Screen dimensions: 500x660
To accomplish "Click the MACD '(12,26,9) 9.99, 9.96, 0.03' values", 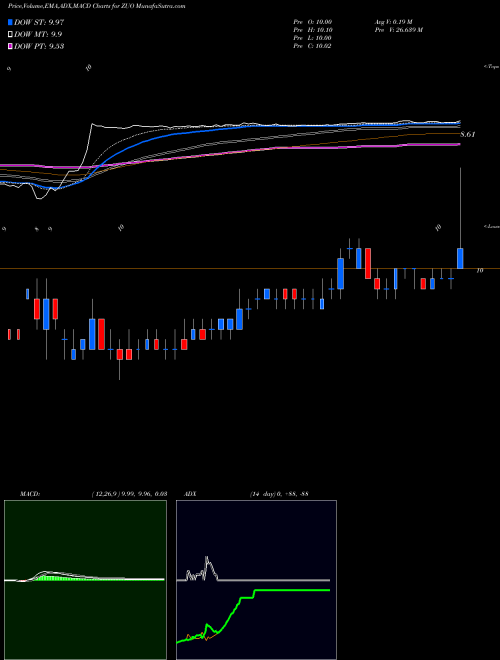I will pyautogui.click(x=129, y=494).
